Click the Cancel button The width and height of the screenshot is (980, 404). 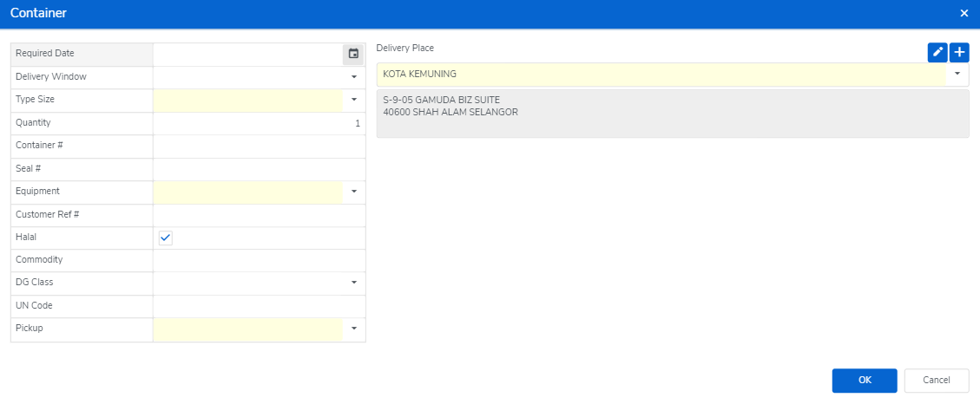tap(937, 380)
